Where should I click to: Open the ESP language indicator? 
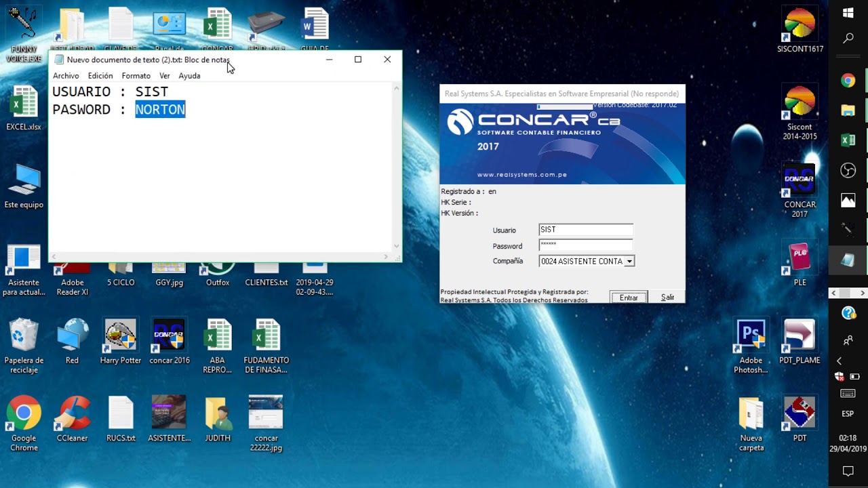(848, 413)
